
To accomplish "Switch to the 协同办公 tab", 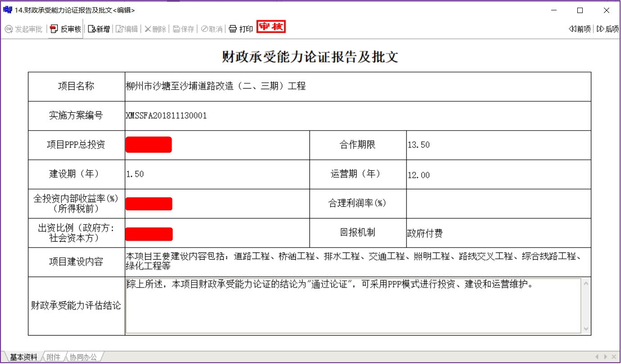I will pyautogui.click(x=83, y=357).
